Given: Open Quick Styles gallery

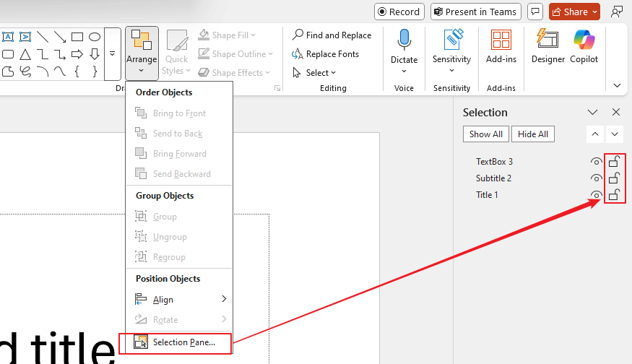Looking at the screenshot, I should 176,53.
